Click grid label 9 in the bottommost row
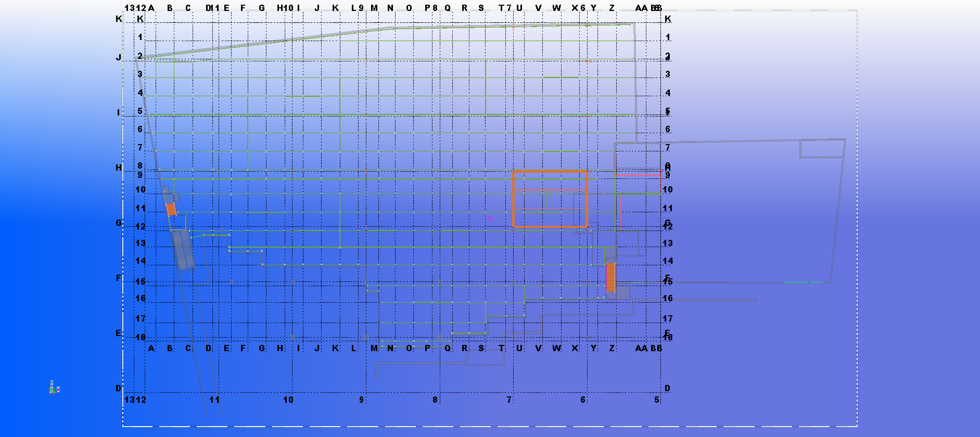This screenshot has width=980, height=437. (x=361, y=400)
